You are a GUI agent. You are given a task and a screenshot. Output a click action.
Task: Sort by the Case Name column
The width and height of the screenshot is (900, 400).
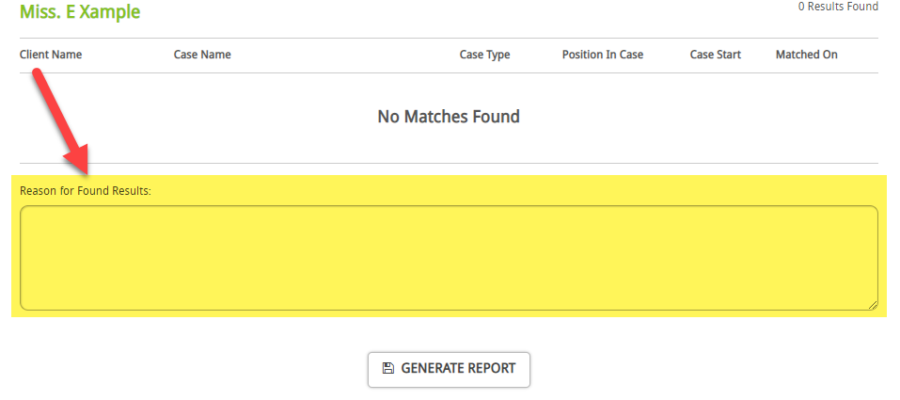pos(202,55)
